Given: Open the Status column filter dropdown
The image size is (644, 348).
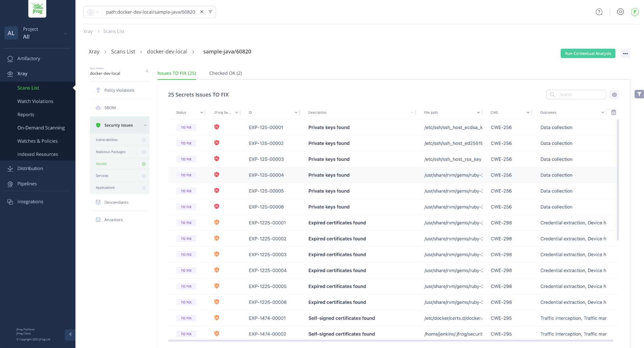Looking at the screenshot, I should pyautogui.click(x=202, y=112).
